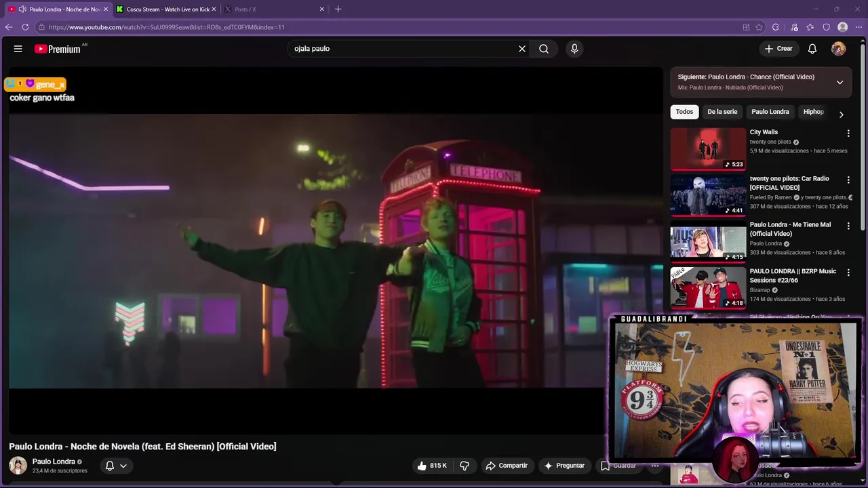The image size is (868, 488).
Task: Expand the Siguiente playlist panel chevron
Action: 840,82
